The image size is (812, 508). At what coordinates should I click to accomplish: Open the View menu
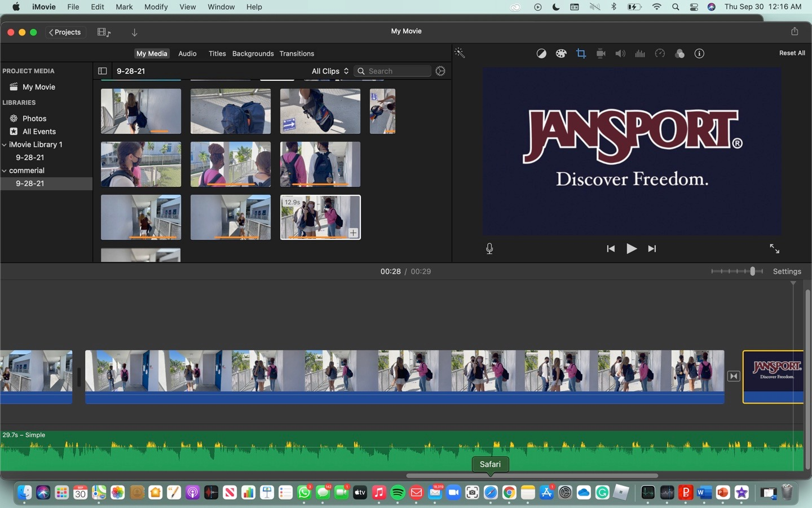click(187, 7)
